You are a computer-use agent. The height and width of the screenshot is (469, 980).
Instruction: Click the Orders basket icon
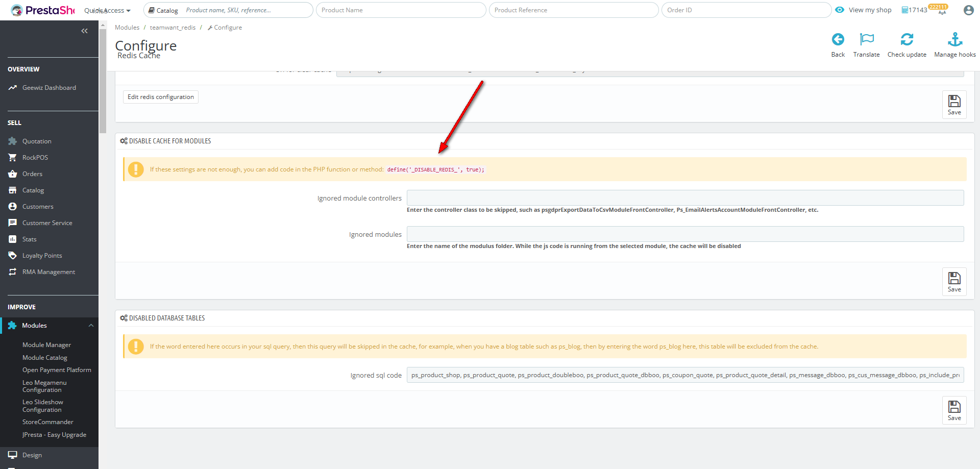(x=13, y=174)
